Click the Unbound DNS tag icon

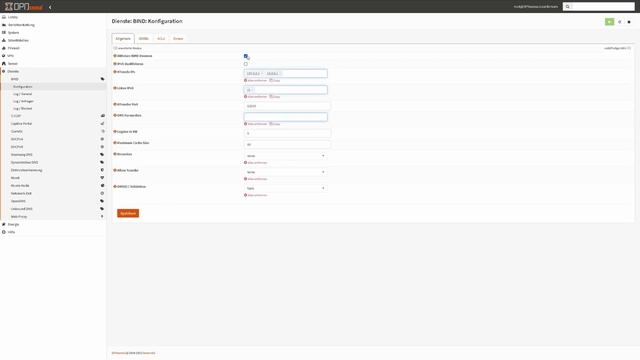tap(102, 209)
